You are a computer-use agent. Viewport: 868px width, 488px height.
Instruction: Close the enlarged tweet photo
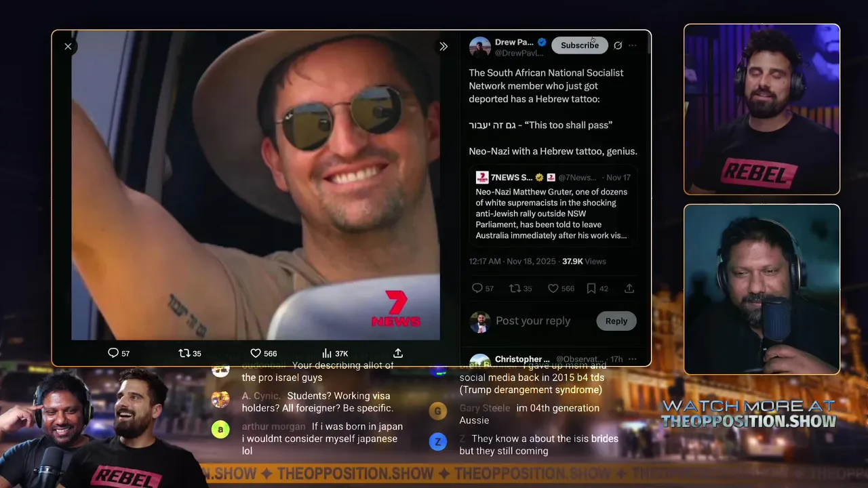coord(68,46)
